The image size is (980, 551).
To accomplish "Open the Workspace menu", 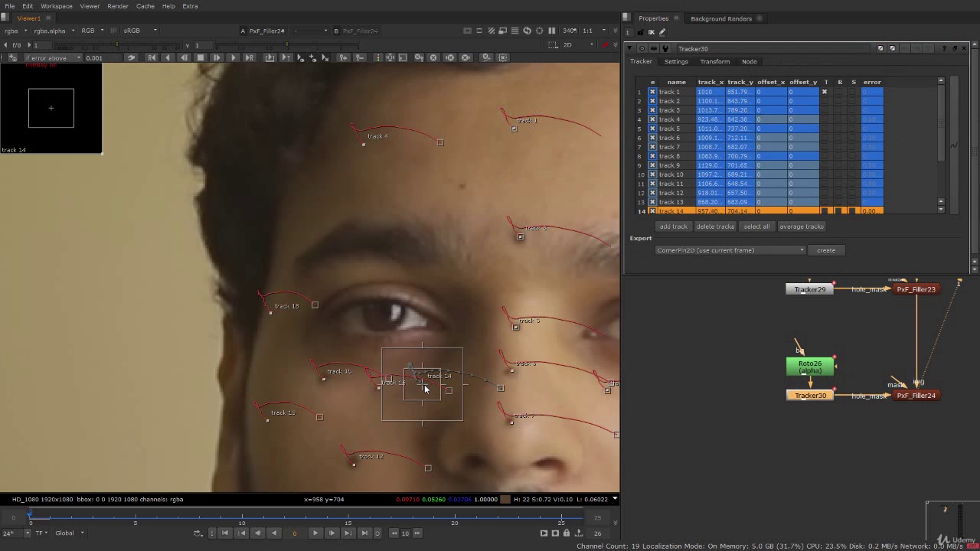I will 56,6.
